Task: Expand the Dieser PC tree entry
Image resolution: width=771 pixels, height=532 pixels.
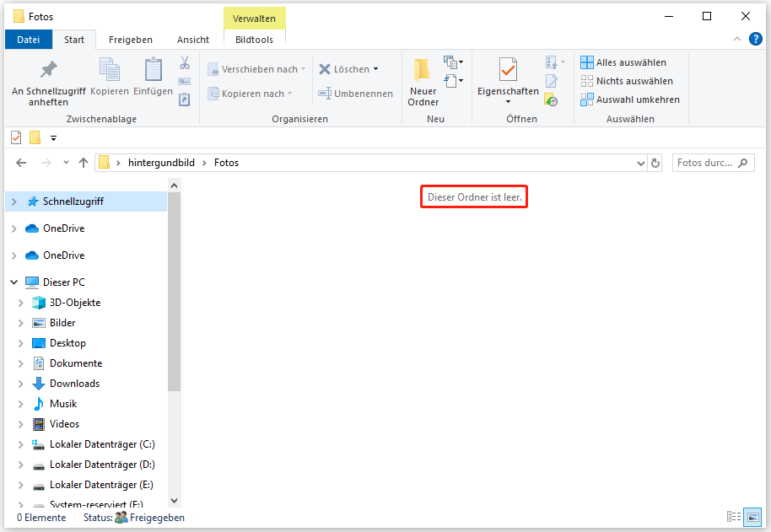Action: pos(13,282)
